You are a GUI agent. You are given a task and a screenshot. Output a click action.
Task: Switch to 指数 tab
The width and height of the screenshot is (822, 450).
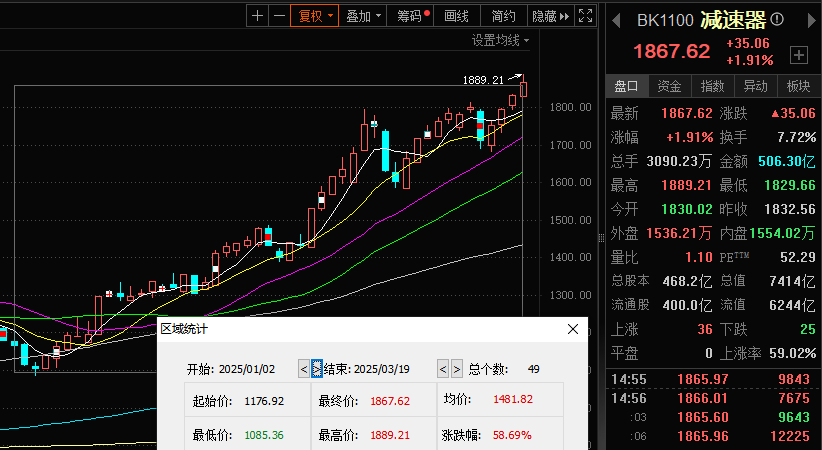click(x=712, y=86)
